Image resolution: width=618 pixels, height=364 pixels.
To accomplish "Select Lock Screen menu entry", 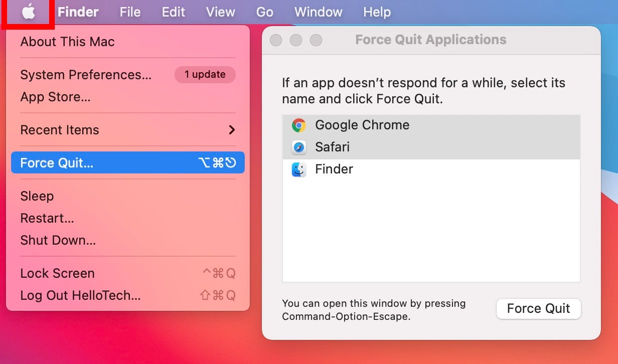I will [x=57, y=273].
